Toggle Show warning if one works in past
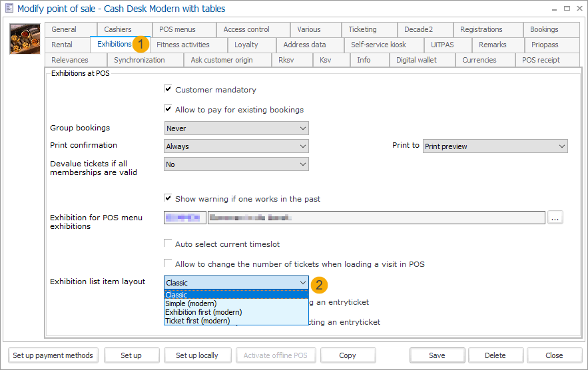588x370 pixels. tap(168, 198)
